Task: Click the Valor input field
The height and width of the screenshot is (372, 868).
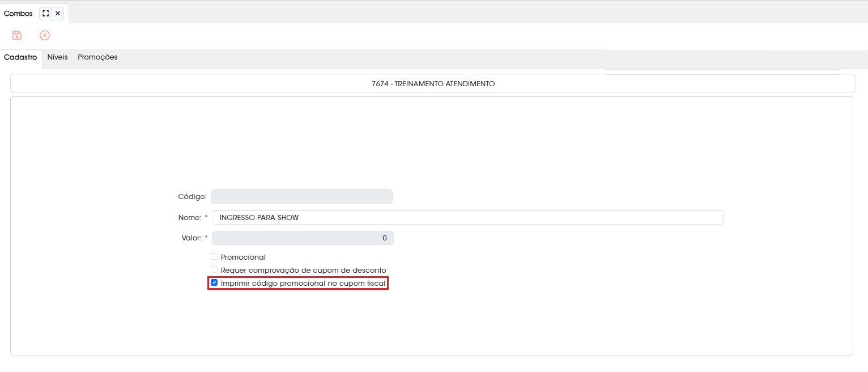Action: click(x=303, y=238)
